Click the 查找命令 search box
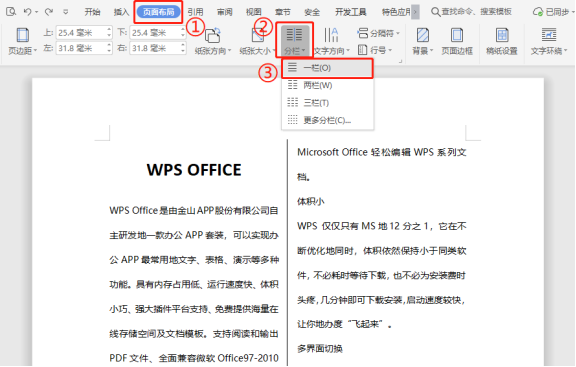 click(472, 12)
